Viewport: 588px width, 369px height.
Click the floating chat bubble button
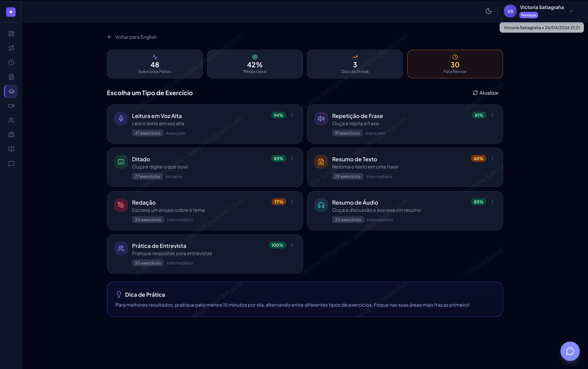(x=570, y=351)
